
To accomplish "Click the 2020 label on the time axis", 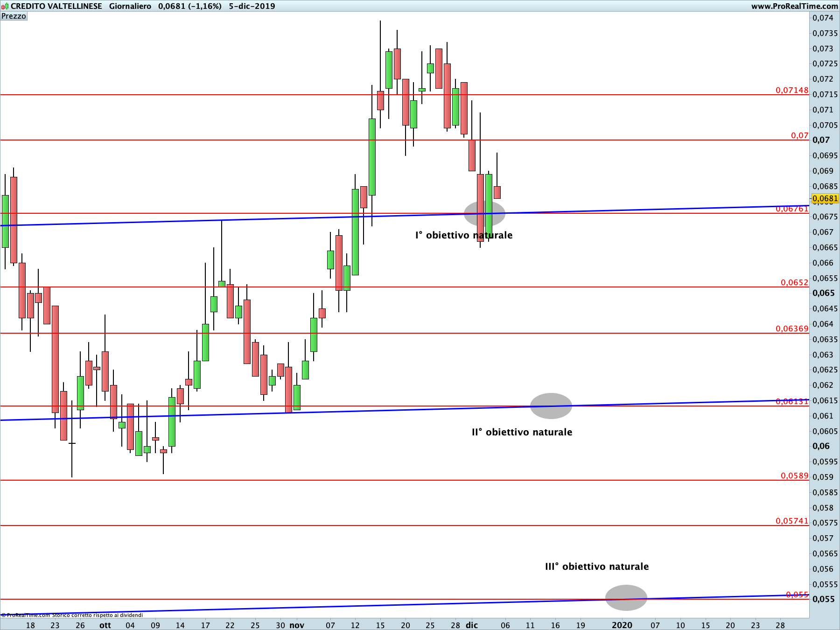I will coord(622,625).
